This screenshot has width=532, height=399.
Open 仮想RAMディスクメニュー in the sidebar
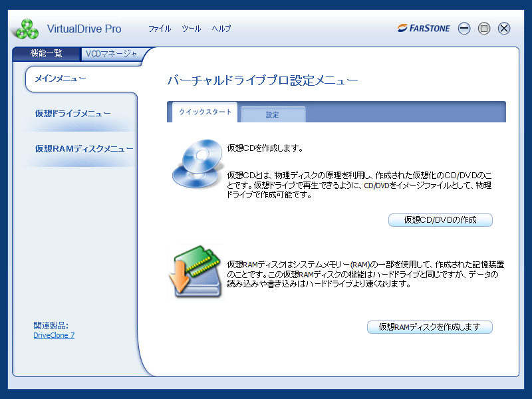[84, 148]
